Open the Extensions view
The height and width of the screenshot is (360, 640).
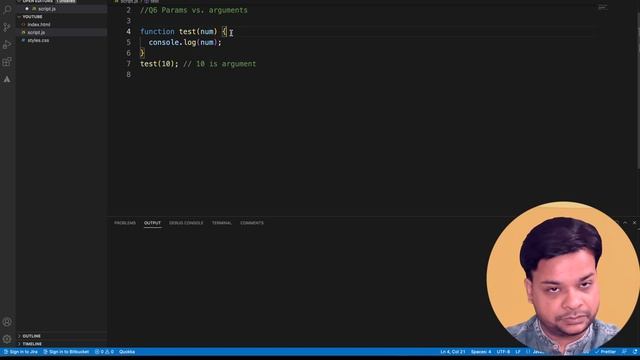click(x=7, y=62)
